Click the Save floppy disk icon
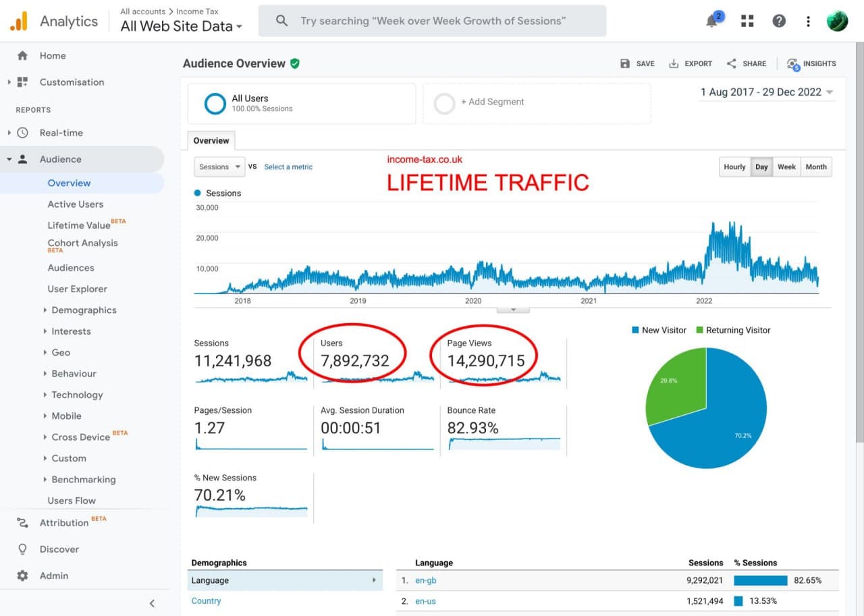864x616 pixels. 625,63
